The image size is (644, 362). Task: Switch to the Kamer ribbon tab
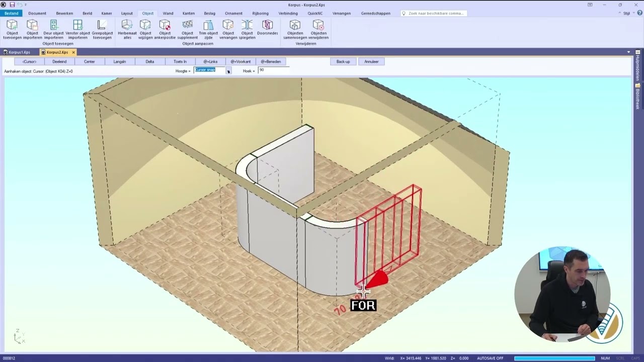107,13
